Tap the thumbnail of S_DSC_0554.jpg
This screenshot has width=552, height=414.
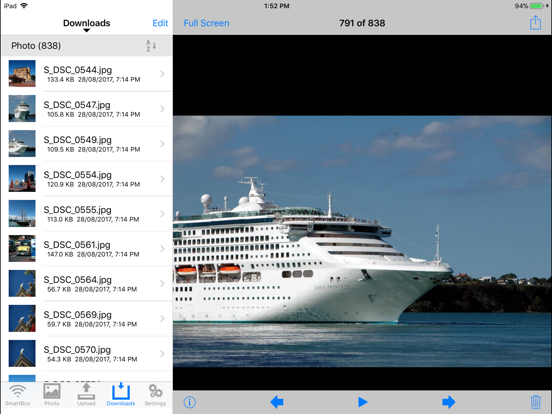click(22, 178)
